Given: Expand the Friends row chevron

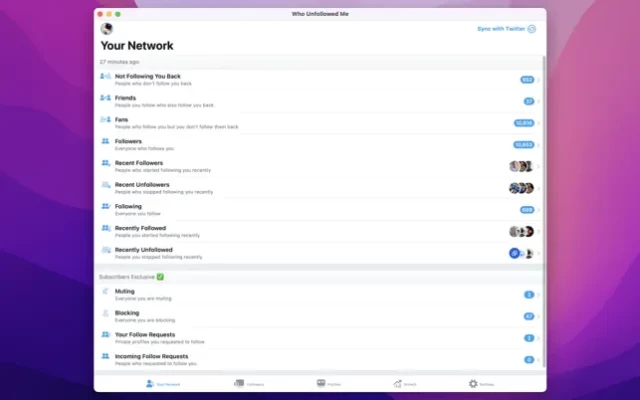Looking at the screenshot, I should (539, 101).
